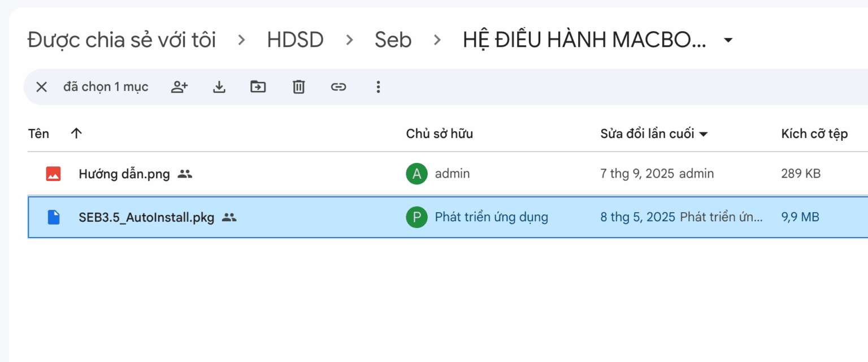Go to the Seb folder in breadcrumb

pos(393,40)
